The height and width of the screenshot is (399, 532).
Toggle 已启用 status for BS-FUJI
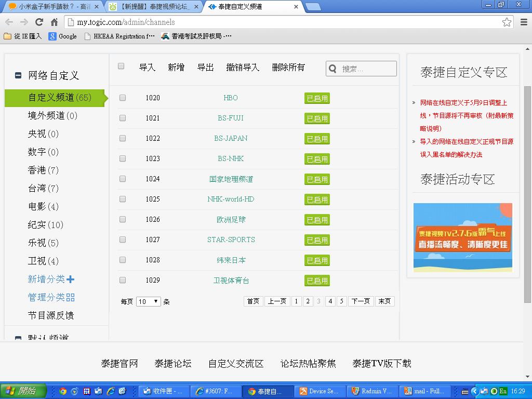[x=317, y=118]
